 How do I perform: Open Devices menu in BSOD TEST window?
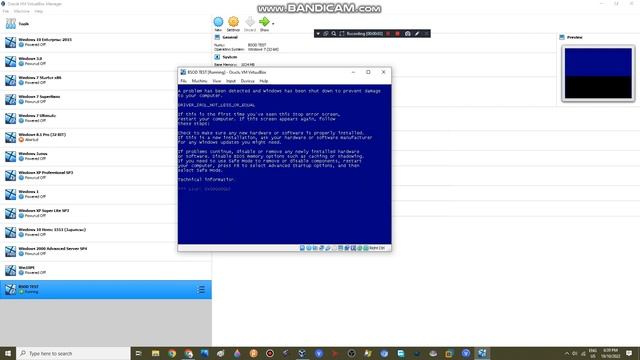click(248, 81)
